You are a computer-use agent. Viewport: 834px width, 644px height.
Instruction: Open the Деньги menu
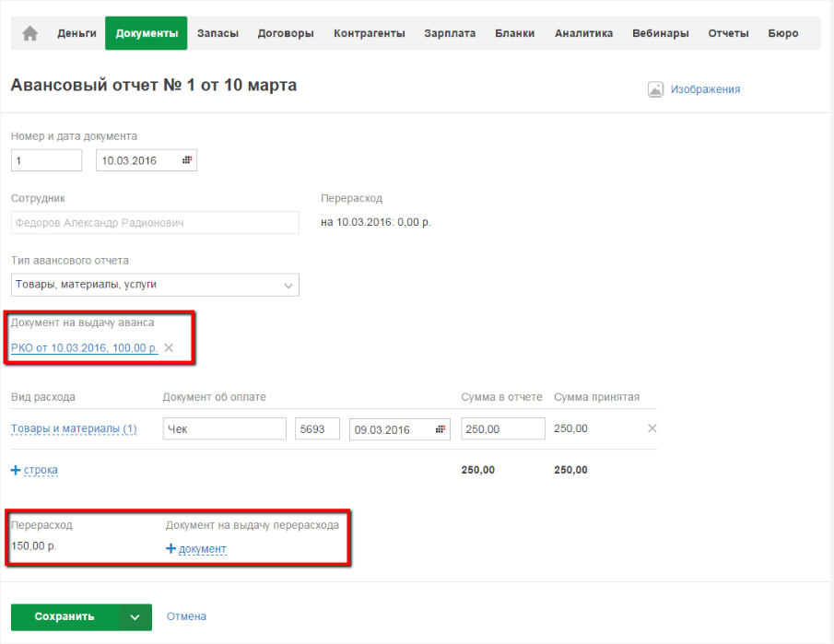point(77,33)
